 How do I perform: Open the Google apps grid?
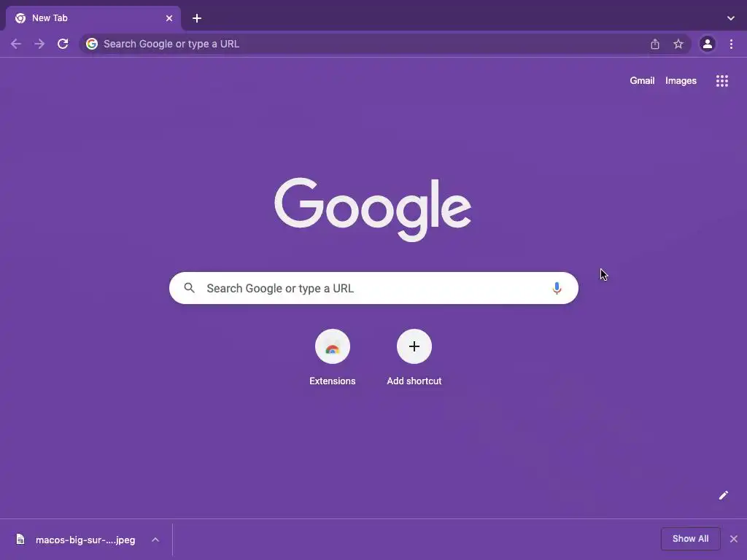click(722, 81)
